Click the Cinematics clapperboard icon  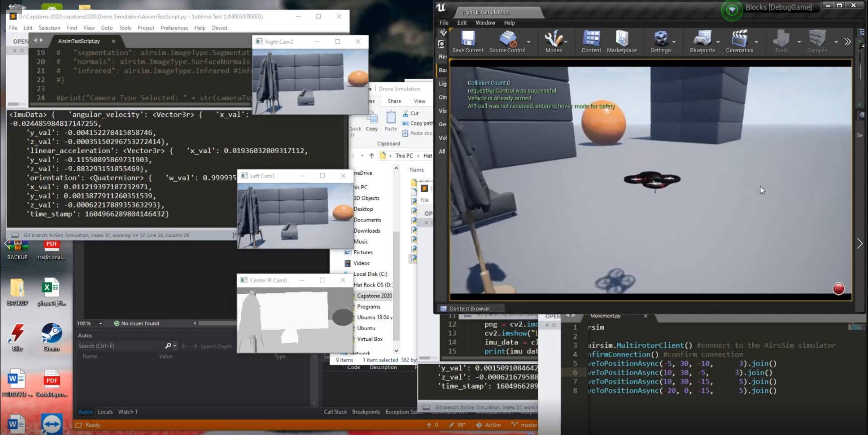click(x=739, y=41)
